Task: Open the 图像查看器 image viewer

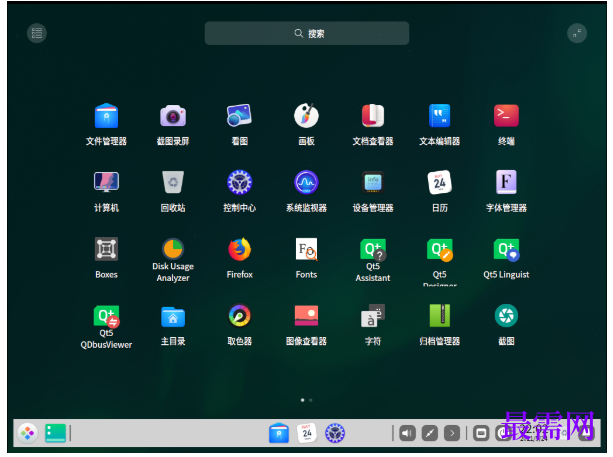Action: (x=306, y=316)
